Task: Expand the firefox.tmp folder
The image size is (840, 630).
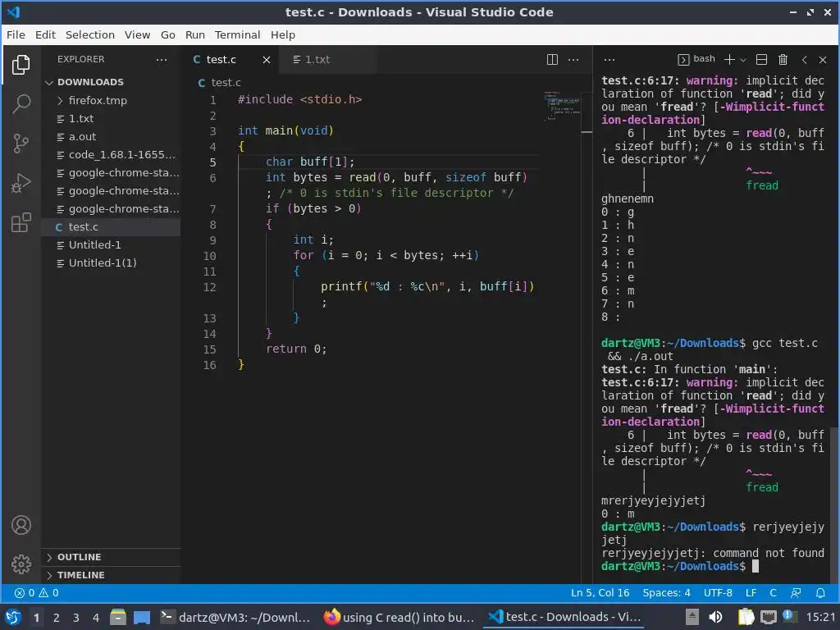Action: tap(111, 100)
